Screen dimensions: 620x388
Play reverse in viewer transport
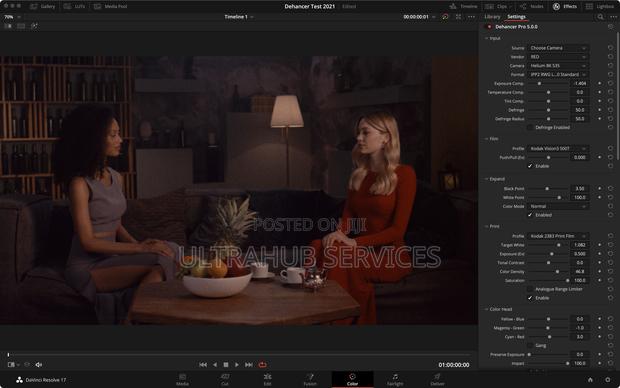(215, 365)
